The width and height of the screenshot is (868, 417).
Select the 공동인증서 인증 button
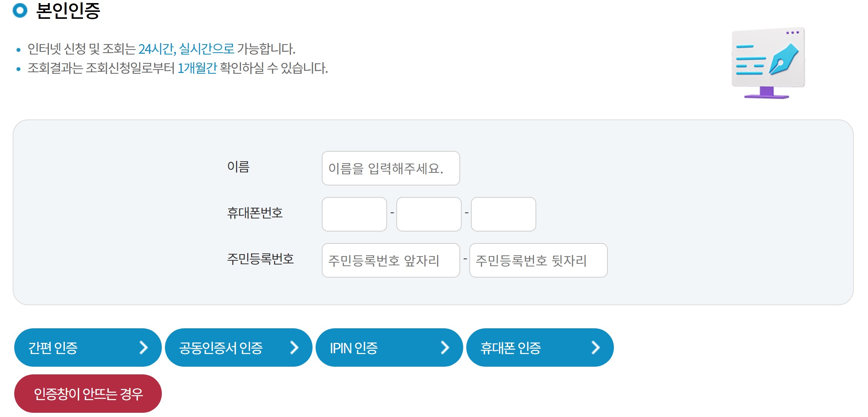click(x=238, y=347)
